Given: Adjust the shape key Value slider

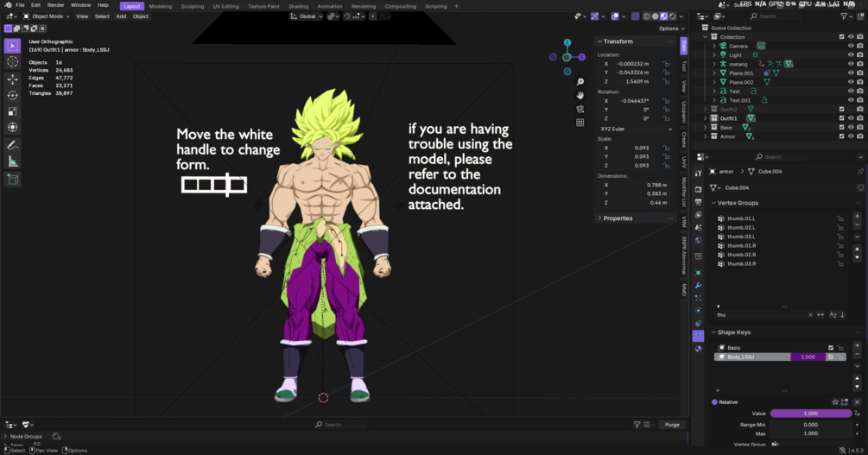Looking at the screenshot, I should coord(810,414).
